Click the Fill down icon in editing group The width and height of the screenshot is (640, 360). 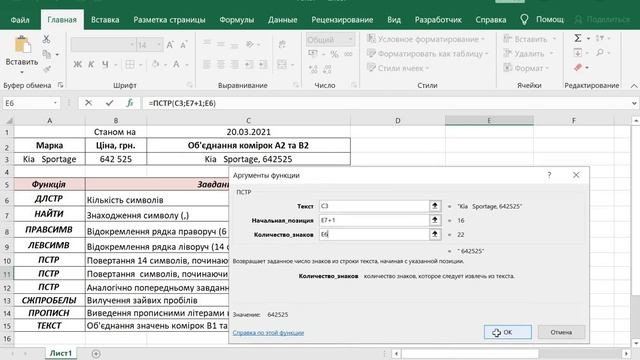pyautogui.click(x=578, y=53)
